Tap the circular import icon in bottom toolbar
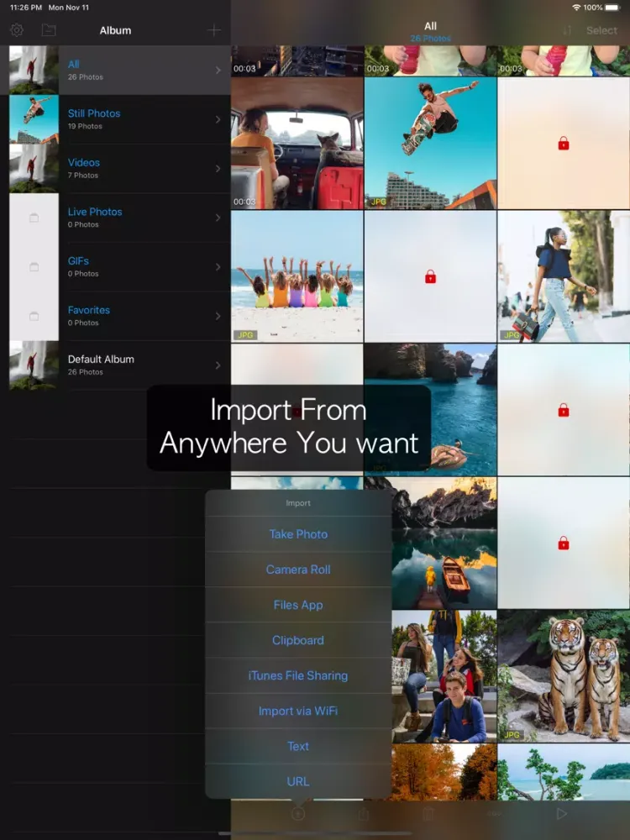630x840 pixels. [298, 814]
